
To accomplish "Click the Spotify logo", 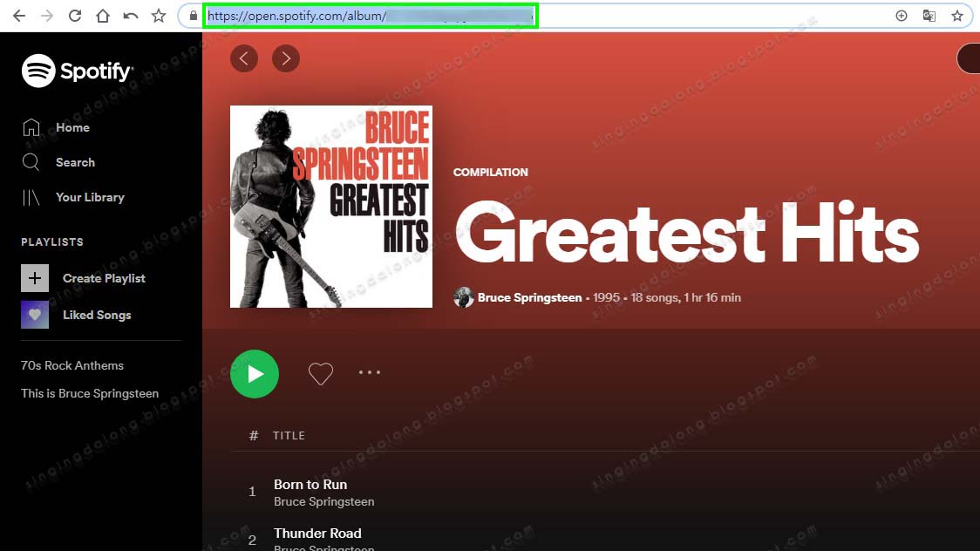I will point(78,71).
